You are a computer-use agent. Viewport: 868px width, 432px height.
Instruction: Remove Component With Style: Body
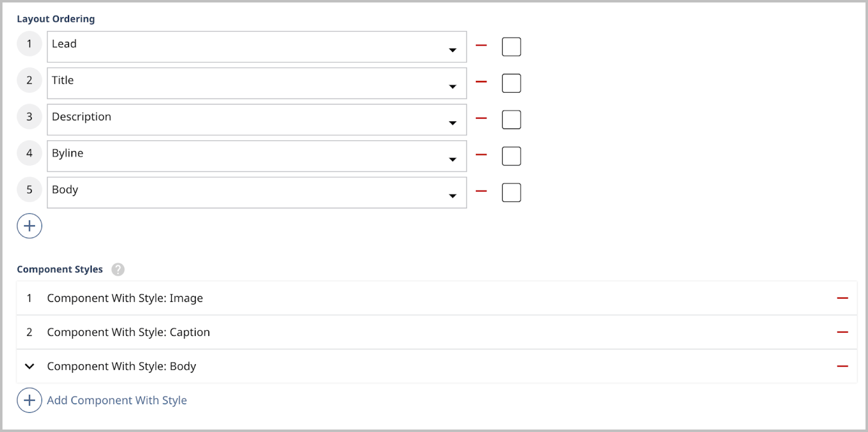tap(842, 366)
